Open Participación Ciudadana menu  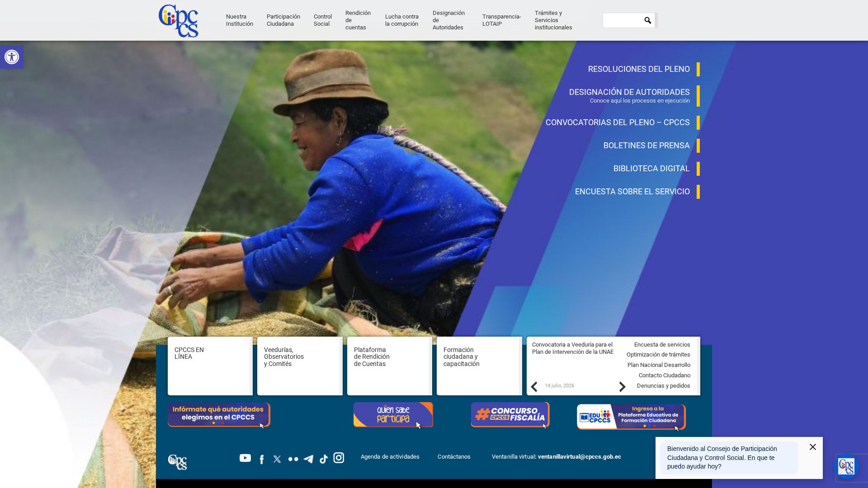[x=283, y=20]
